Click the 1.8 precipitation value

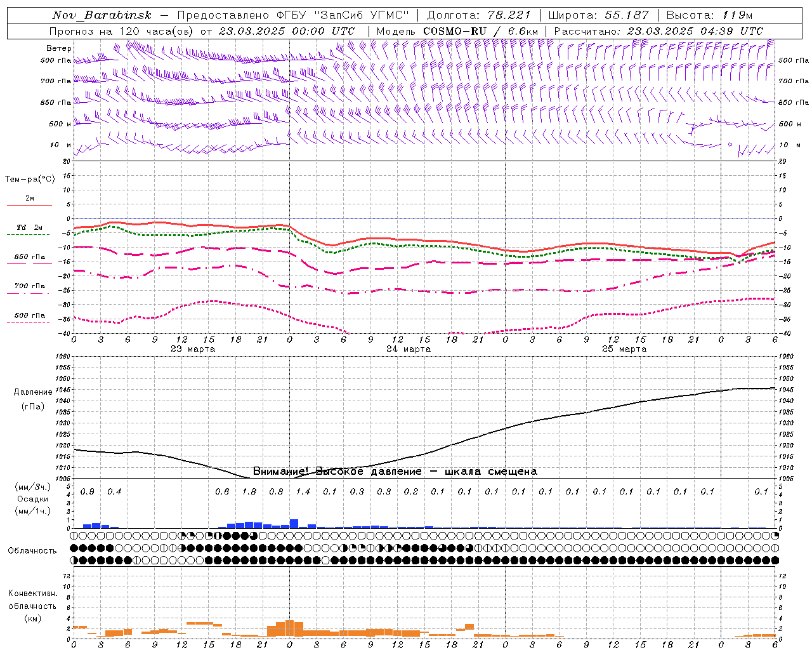pyautogui.click(x=249, y=492)
